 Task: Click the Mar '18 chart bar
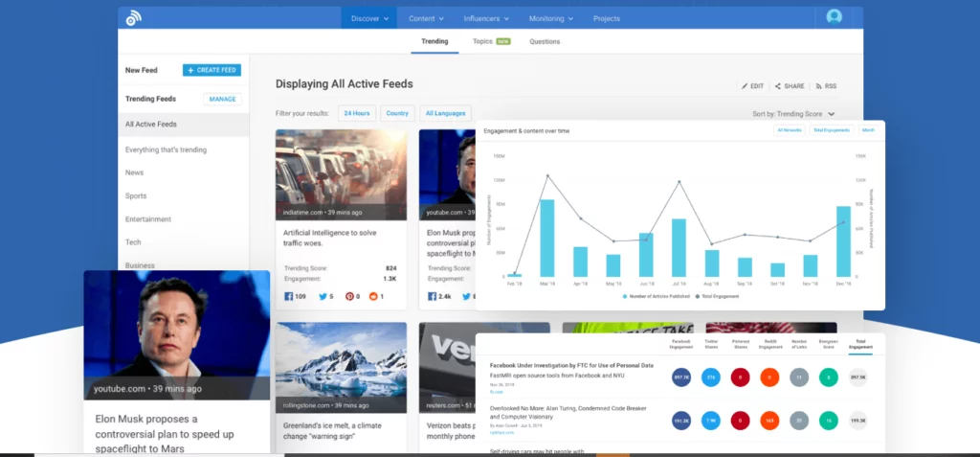546,238
